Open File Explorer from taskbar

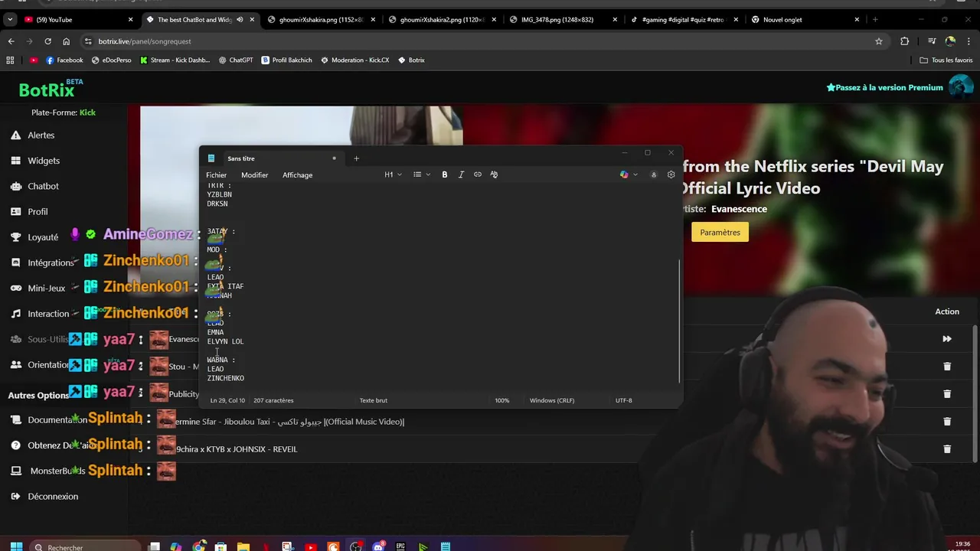[x=243, y=546]
